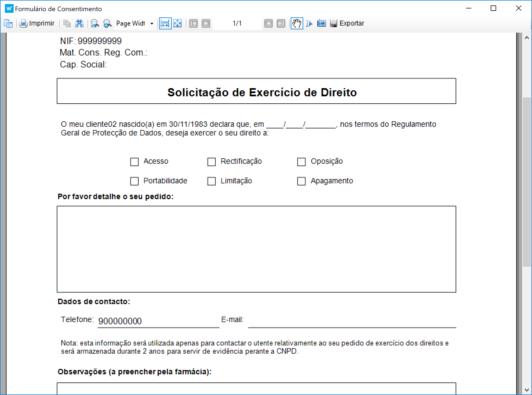Activate the hand pan tool
The height and width of the screenshot is (395, 532).
(x=297, y=23)
